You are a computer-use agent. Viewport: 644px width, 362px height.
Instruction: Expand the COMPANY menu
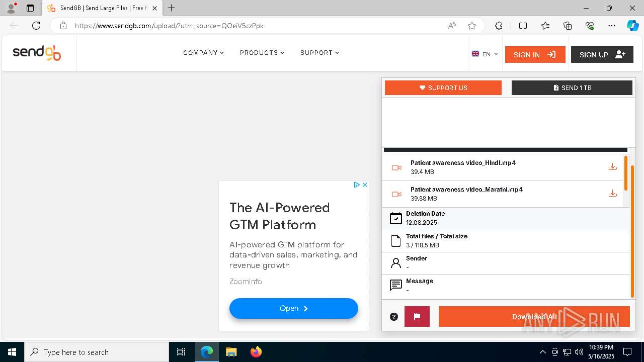point(204,53)
